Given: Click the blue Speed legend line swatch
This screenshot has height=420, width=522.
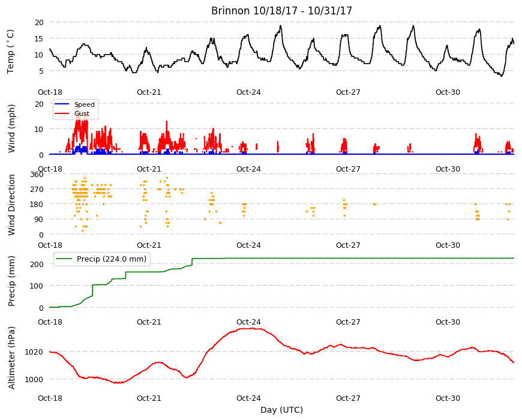Looking at the screenshot, I should pyautogui.click(x=62, y=104).
